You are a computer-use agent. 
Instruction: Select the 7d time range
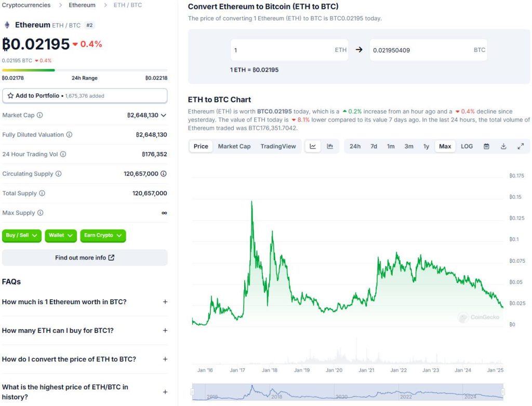pyautogui.click(x=374, y=146)
